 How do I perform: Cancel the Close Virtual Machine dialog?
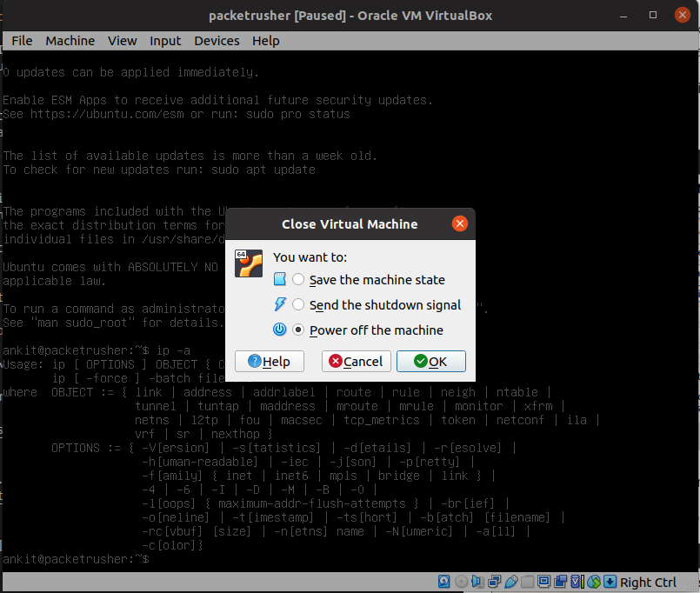356,362
